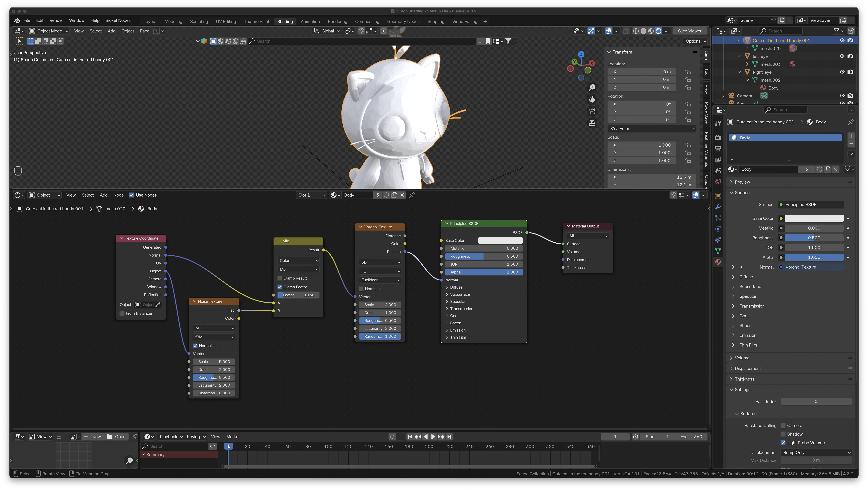Open the Marker menu in the timeline
868x490 pixels.
(233, 437)
